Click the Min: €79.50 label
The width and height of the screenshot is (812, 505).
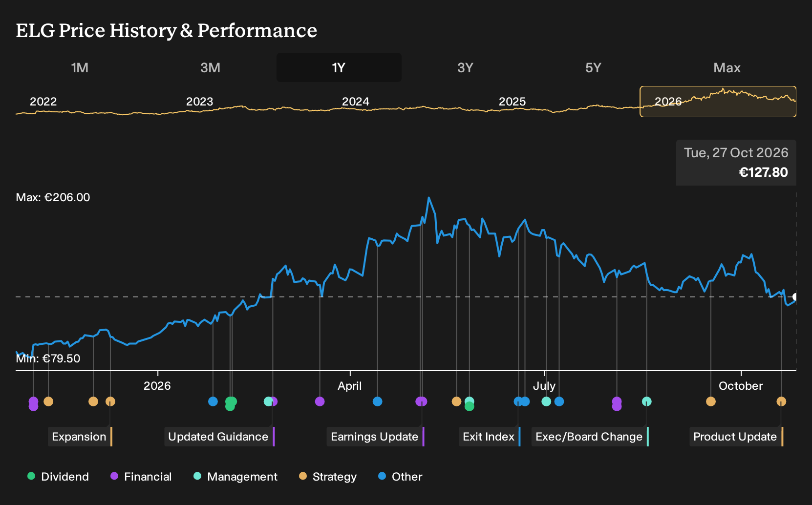pyautogui.click(x=48, y=358)
